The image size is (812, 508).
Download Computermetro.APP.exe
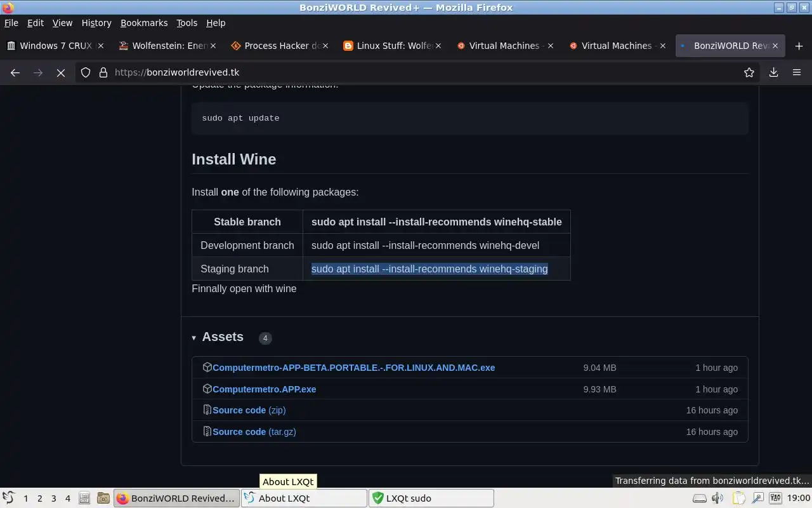pyautogui.click(x=264, y=389)
